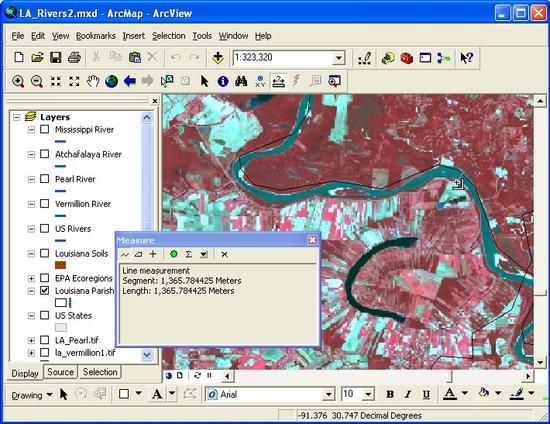Viewport: 550px width, 424px height.
Task: Open the Tools menu
Action: 202,36
